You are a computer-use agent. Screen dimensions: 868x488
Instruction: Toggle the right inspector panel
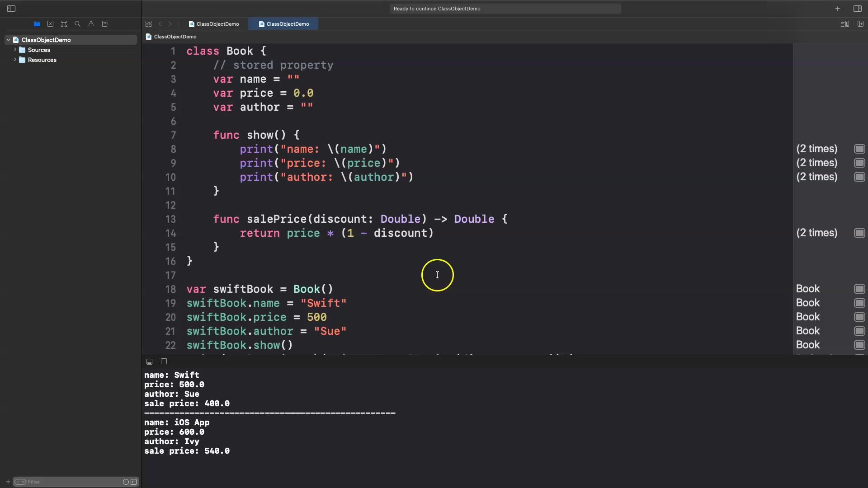click(x=857, y=9)
